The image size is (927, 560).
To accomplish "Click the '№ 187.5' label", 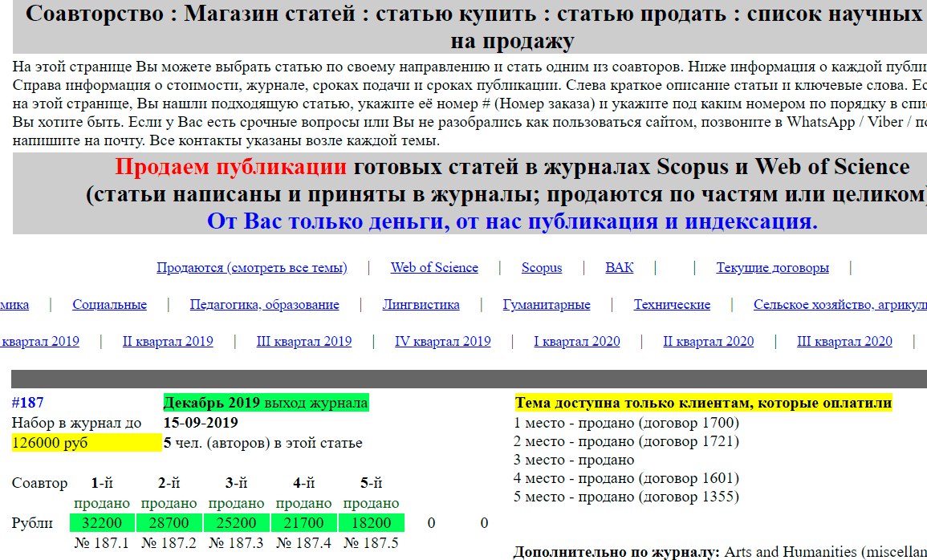I will coord(372,542).
